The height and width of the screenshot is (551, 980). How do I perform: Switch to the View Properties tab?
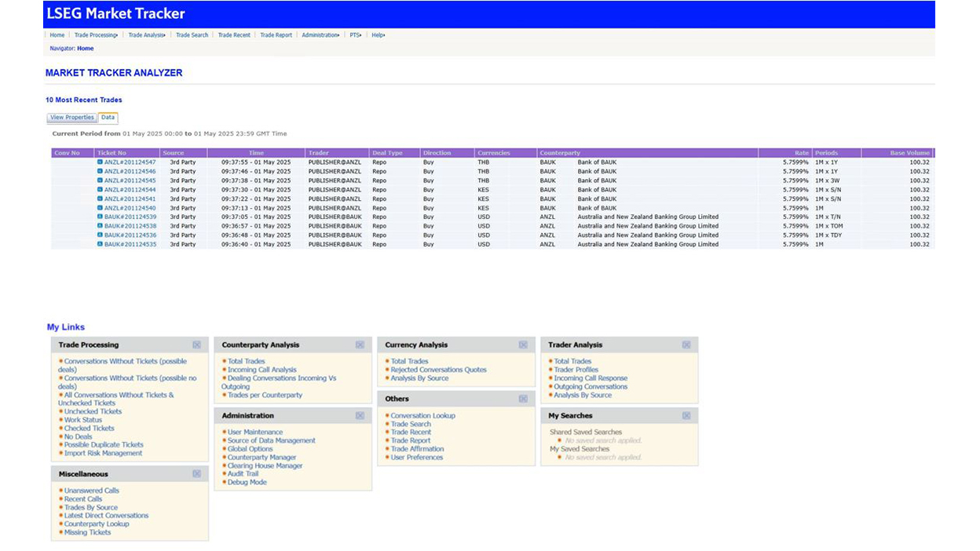point(71,118)
